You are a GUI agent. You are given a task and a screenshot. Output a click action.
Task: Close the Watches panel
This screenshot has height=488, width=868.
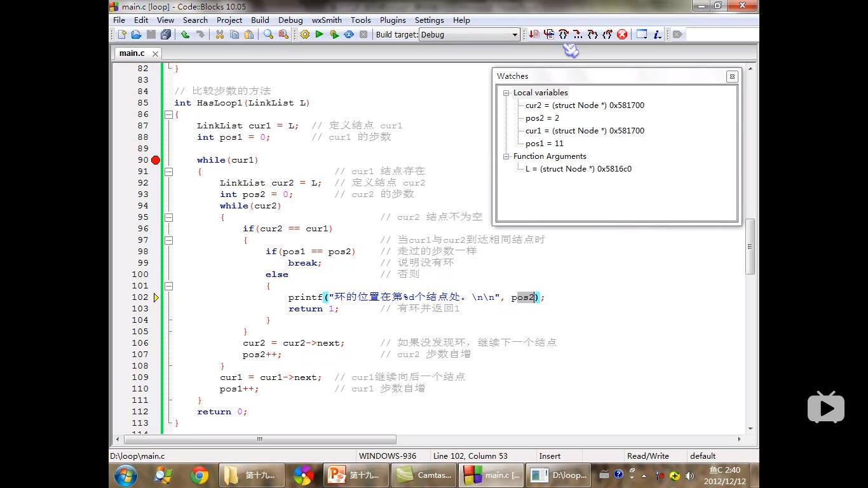(x=732, y=76)
